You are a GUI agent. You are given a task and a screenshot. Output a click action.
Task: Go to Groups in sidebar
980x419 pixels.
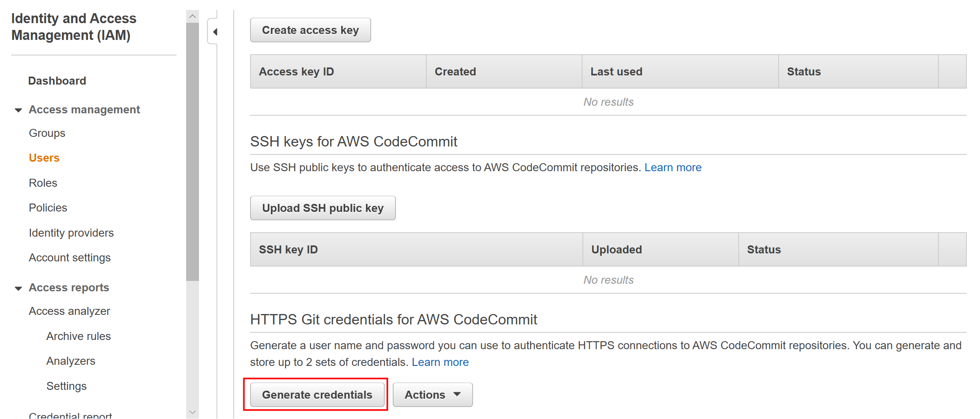[47, 133]
